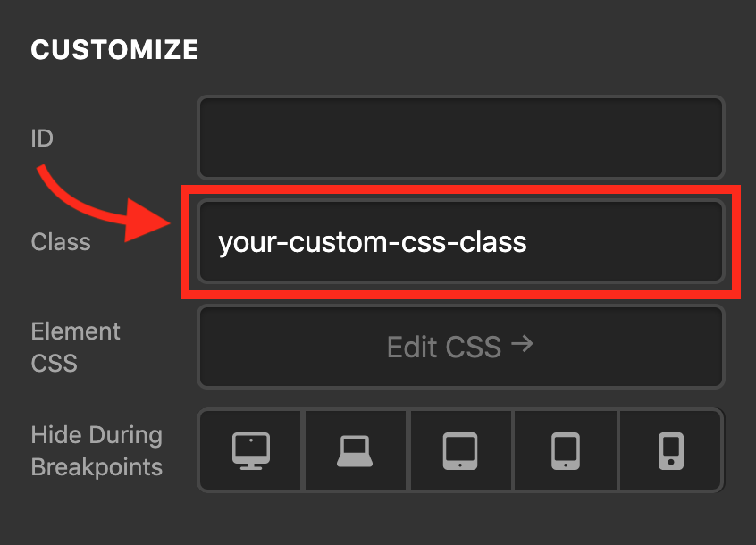Click the Class field label
This screenshot has height=545, width=756.
coord(60,241)
